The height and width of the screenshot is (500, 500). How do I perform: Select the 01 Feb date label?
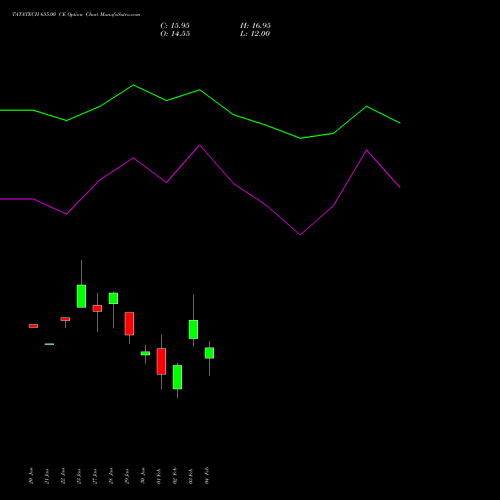[159, 476]
